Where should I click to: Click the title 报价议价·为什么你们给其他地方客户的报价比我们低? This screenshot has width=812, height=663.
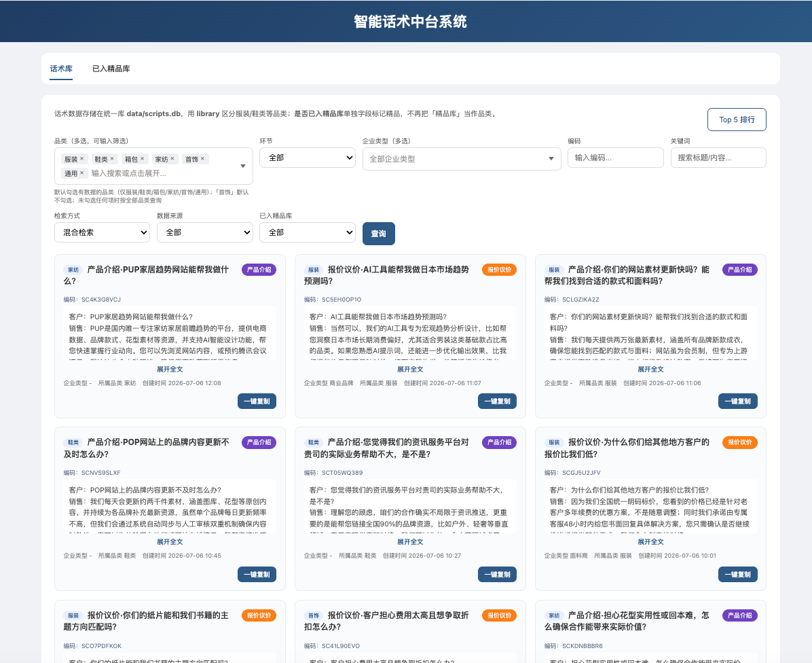click(x=627, y=448)
